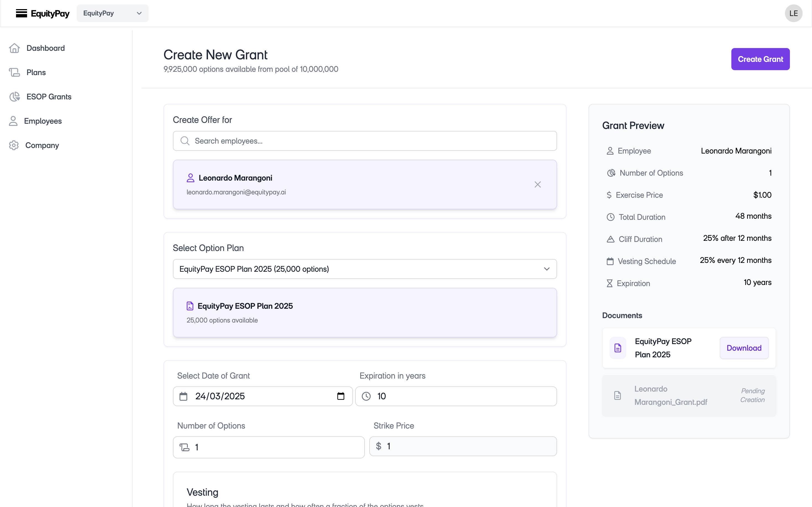Click the document icon for EquityPay ESOP Plan 2025
The width and height of the screenshot is (812, 507).
tap(618, 348)
